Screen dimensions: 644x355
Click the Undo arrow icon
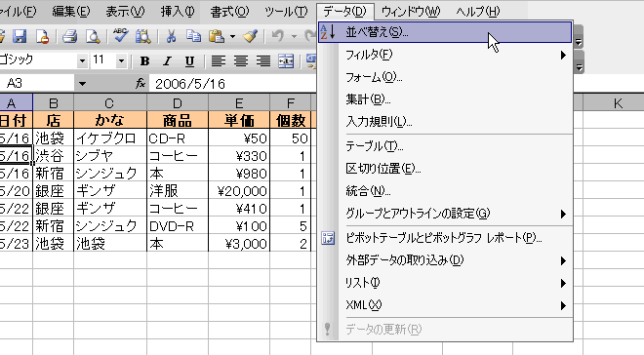278,36
